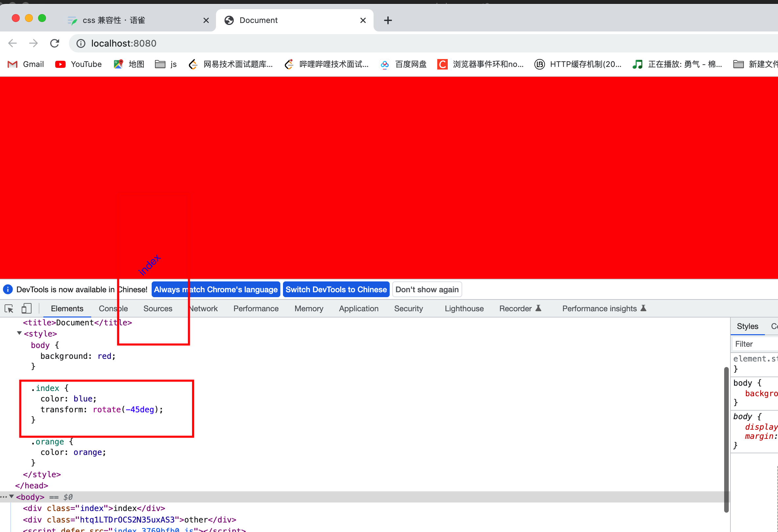Open the Security tab

click(408, 309)
